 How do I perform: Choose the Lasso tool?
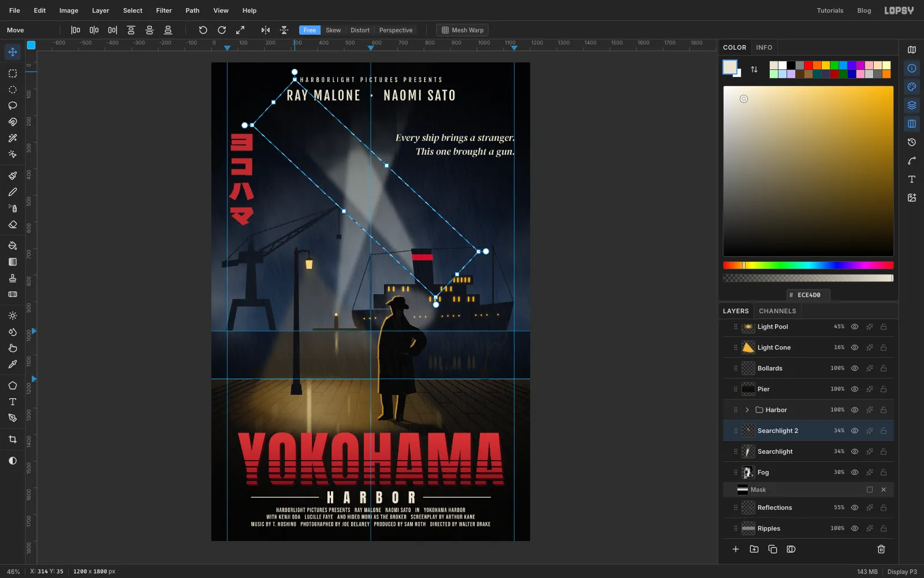click(13, 106)
